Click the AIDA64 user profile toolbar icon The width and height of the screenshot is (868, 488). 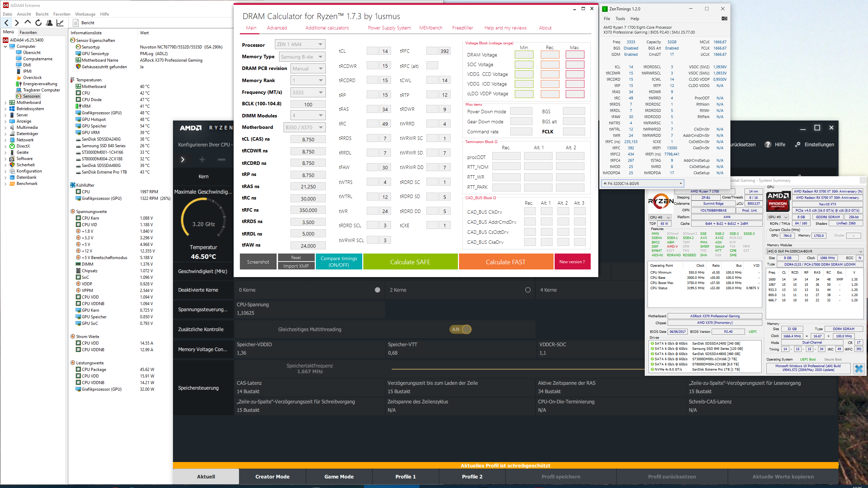pyautogui.click(x=49, y=23)
